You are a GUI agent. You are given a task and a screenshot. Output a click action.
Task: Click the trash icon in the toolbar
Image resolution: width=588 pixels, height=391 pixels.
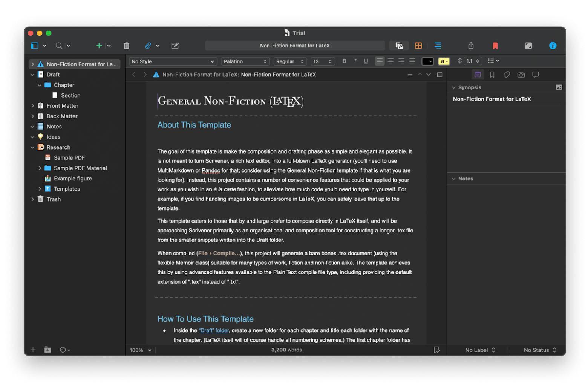pyautogui.click(x=127, y=46)
